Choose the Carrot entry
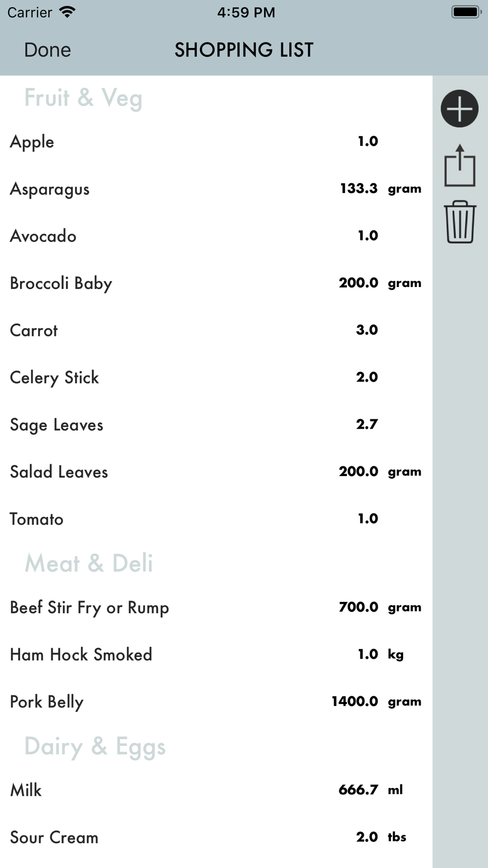 (x=216, y=330)
